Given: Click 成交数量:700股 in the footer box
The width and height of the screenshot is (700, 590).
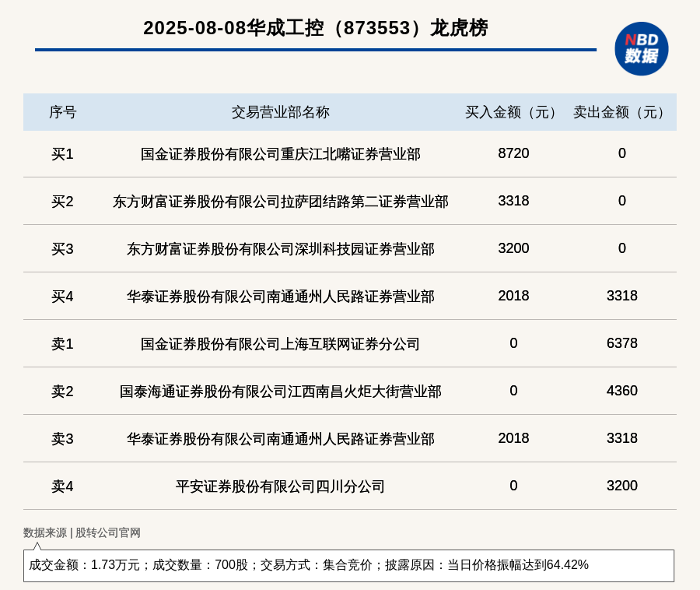Looking at the screenshot, I should tap(201, 565).
